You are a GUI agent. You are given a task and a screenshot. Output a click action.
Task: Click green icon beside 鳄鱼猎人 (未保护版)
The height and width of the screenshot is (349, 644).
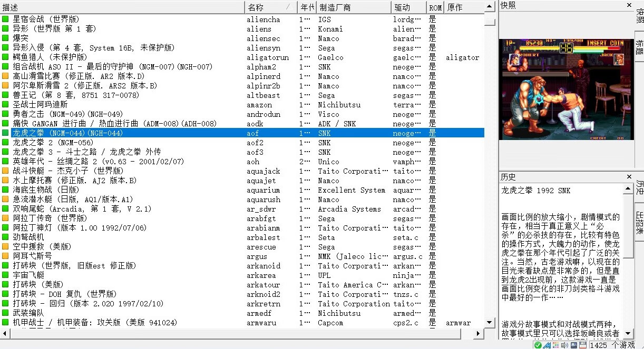coord(6,57)
